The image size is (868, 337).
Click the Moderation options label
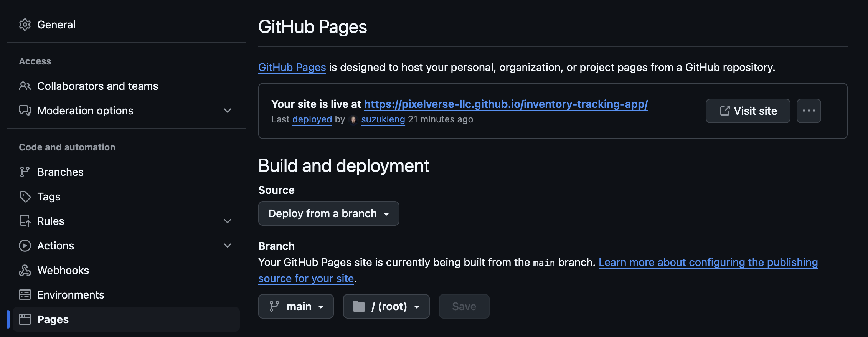click(x=85, y=111)
